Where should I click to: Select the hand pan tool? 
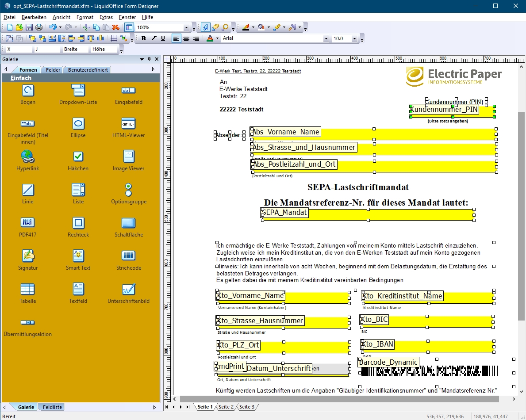(x=215, y=27)
